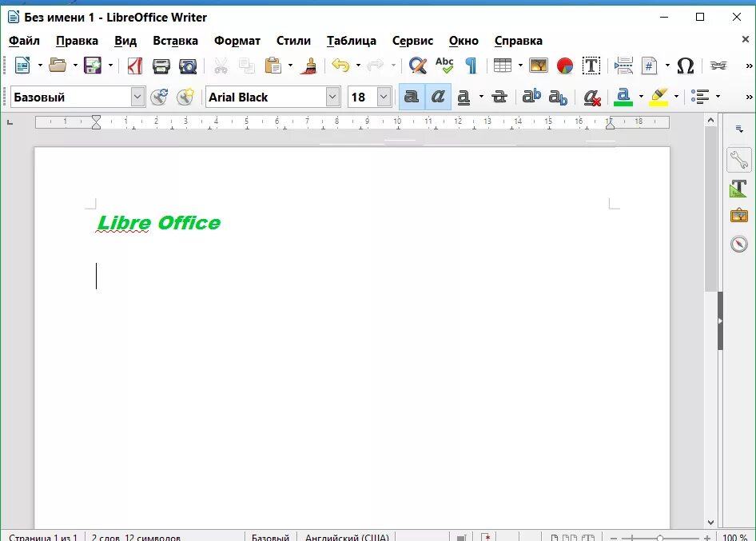756x541 pixels.
Task: Adjust the zoom slider in status bar
Action: pyautogui.click(x=660, y=538)
